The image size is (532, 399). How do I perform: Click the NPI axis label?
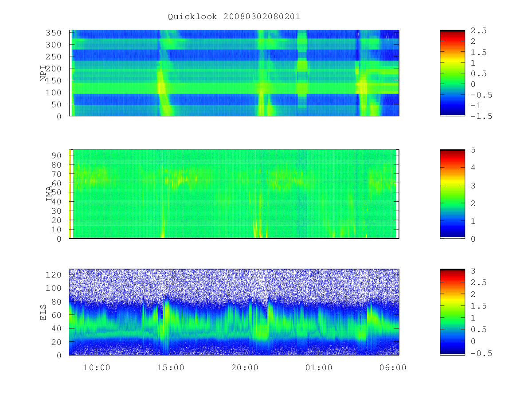coord(43,73)
